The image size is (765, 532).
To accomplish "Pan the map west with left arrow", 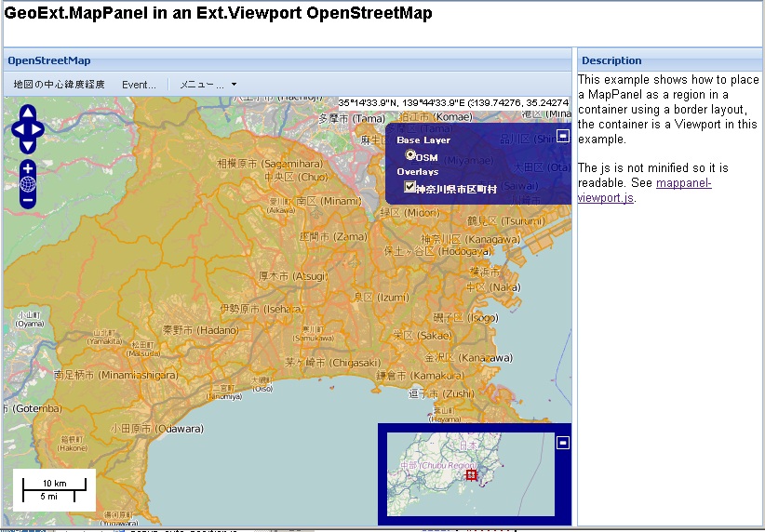I will coord(18,129).
